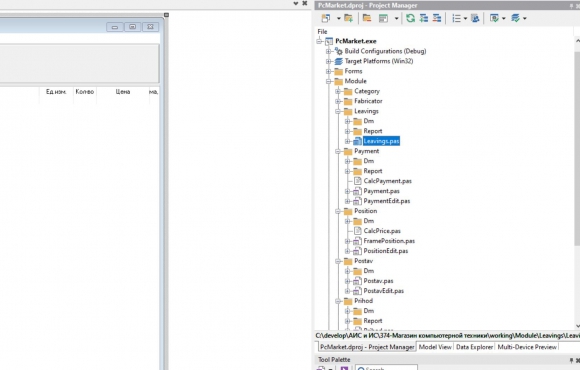Expand the Build Configurations (Debug) node
Viewport: 580px width, 370px height.
point(328,51)
